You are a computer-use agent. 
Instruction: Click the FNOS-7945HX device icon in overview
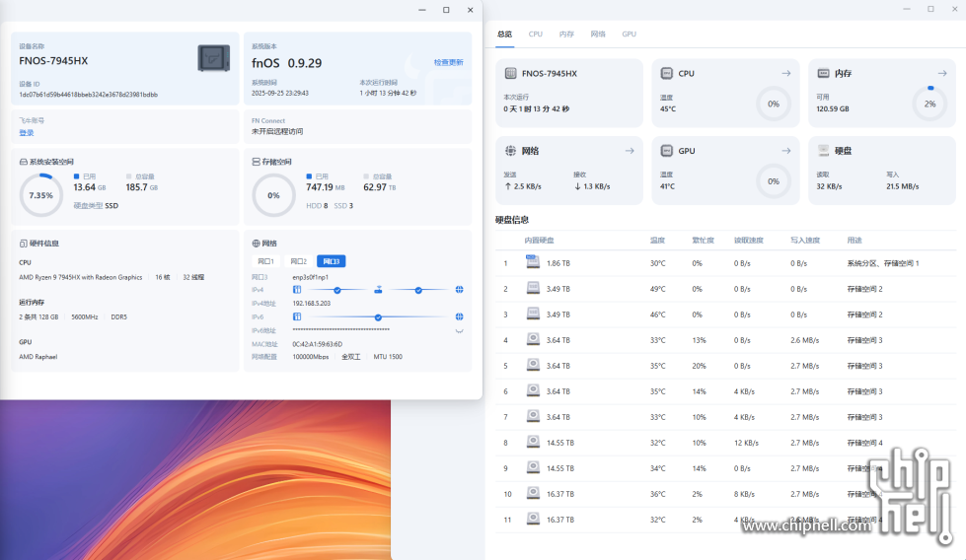click(510, 74)
